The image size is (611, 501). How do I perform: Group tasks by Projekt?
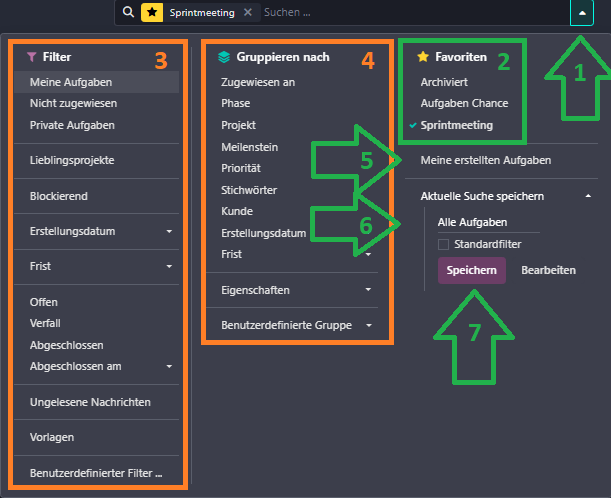tap(238, 125)
